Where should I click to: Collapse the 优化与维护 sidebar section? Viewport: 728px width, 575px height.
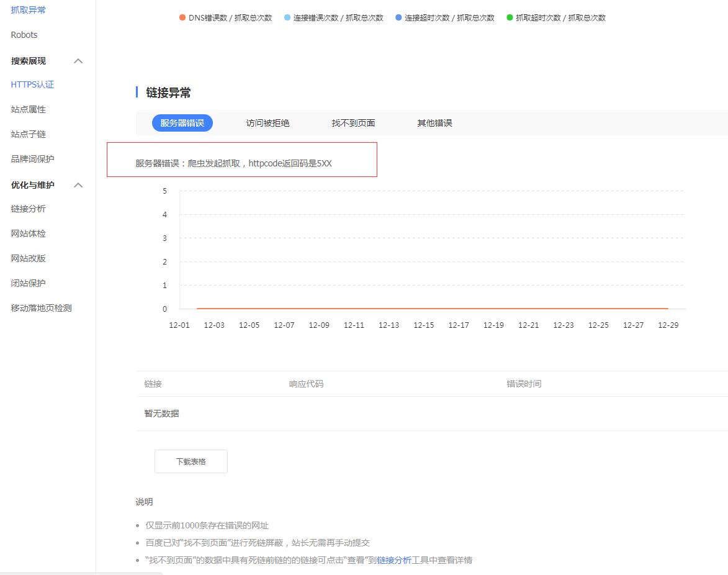click(x=78, y=185)
